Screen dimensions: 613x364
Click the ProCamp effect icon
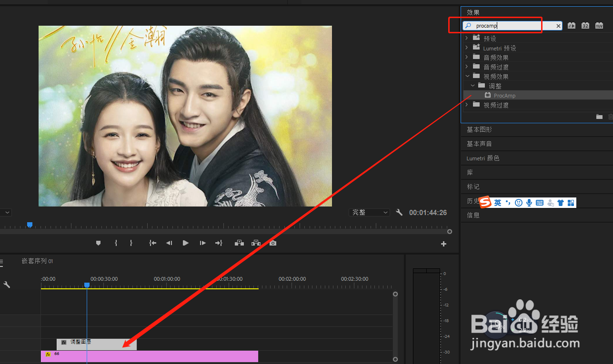pos(488,95)
